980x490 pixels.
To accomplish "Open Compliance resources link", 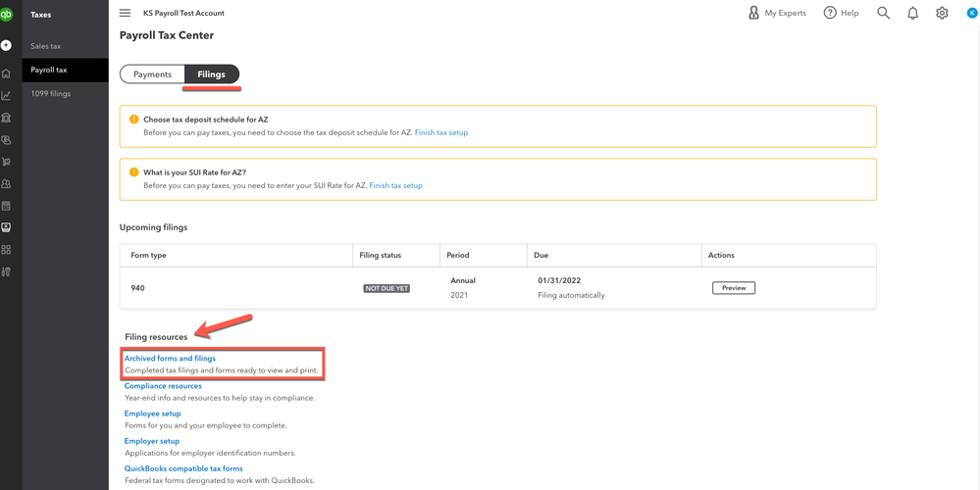I will [x=163, y=386].
